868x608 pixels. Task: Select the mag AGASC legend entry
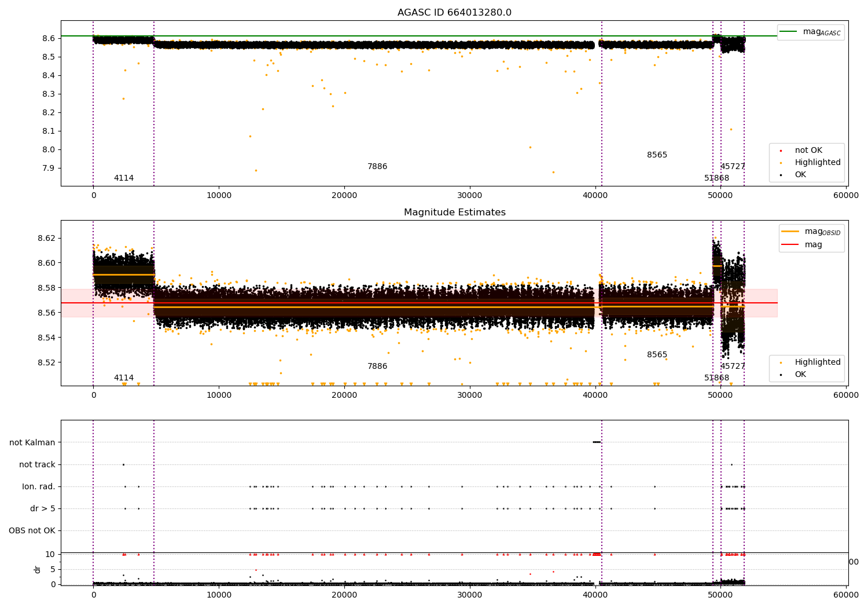pos(811,32)
